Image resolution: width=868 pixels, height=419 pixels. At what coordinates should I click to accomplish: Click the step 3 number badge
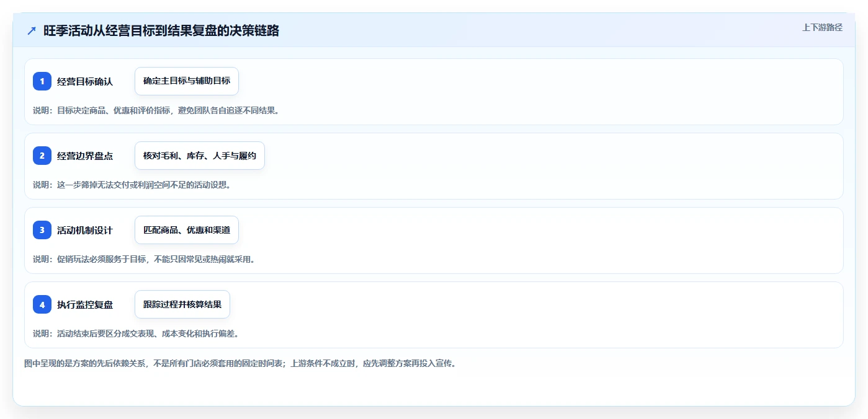pos(42,230)
